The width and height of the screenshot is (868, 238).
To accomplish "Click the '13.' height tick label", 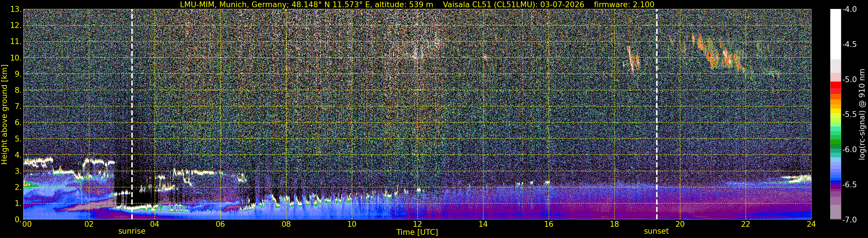I will point(16,9).
